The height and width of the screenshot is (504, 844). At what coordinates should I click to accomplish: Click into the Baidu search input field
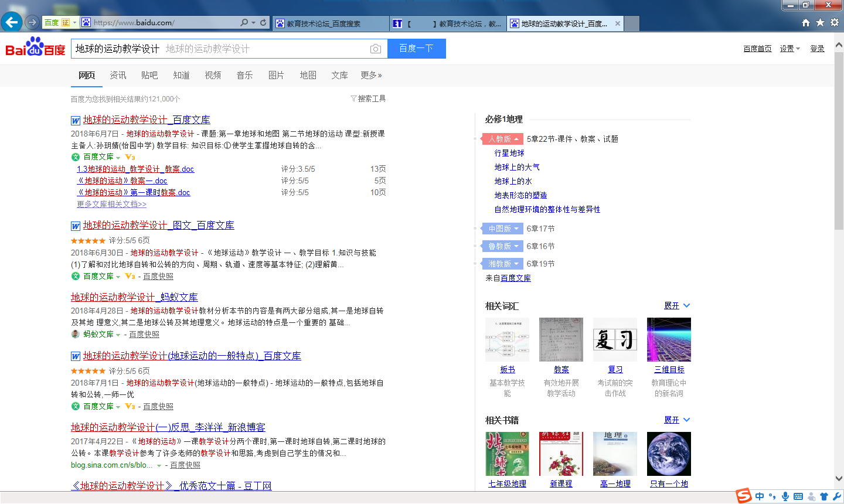229,49
